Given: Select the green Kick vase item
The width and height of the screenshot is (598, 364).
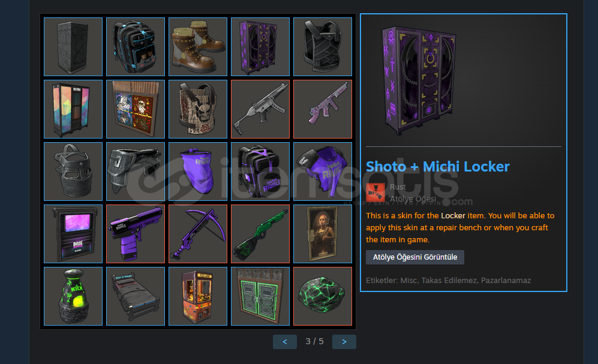Looking at the screenshot, I should click(73, 296).
